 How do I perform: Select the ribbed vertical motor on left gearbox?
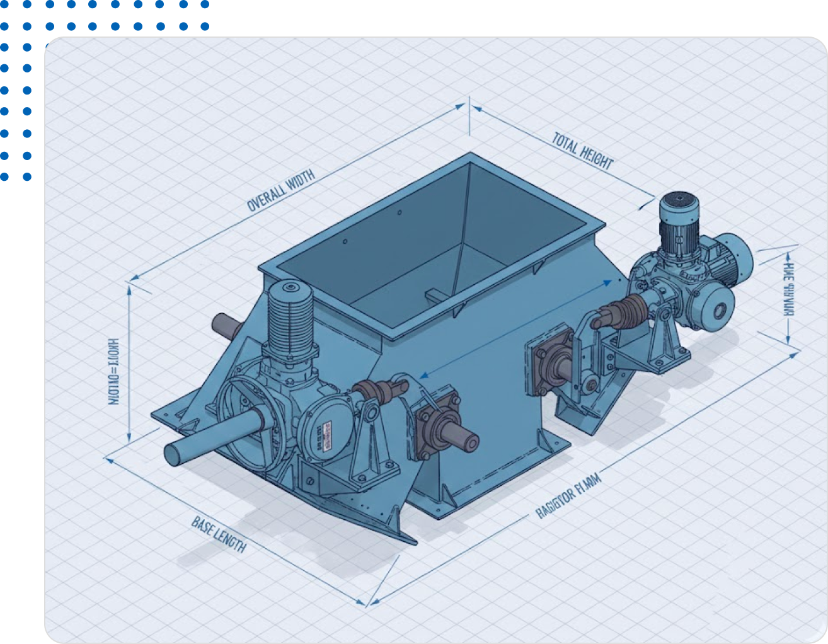tap(290, 319)
